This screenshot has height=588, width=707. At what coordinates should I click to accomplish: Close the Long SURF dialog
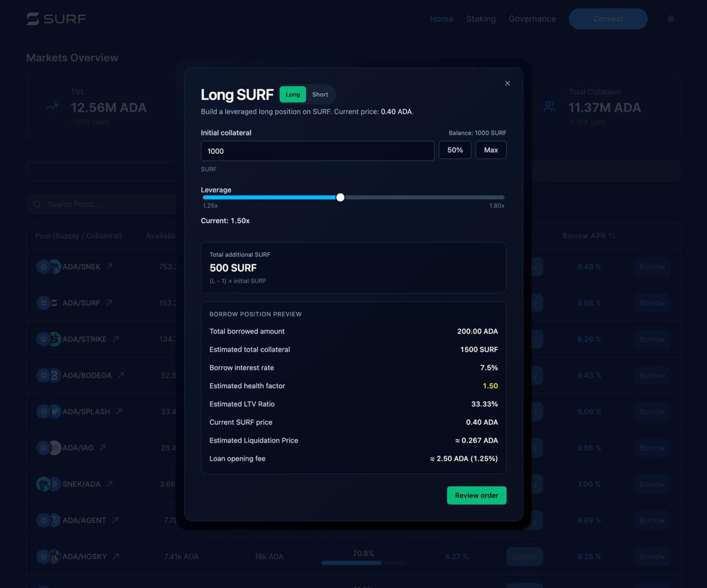click(x=507, y=83)
